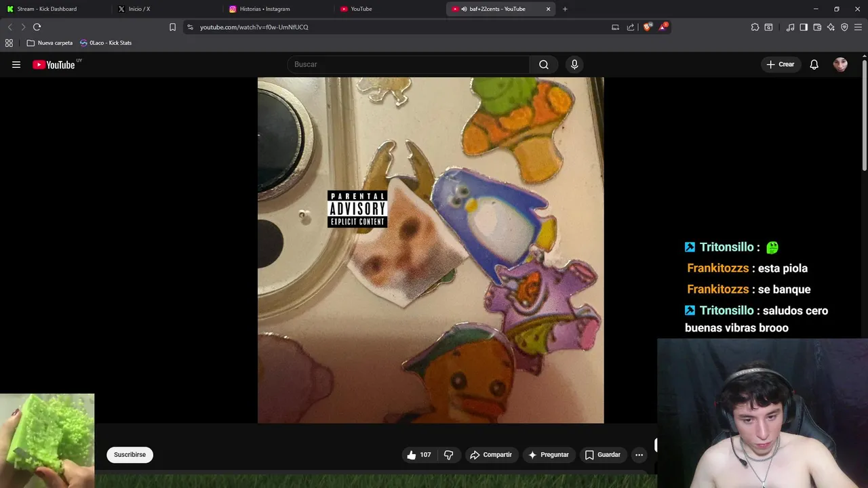Image resolution: width=868 pixels, height=488 pixels.
Task: Open the YouTube guide hamburger menu
Action: (16, 64)
